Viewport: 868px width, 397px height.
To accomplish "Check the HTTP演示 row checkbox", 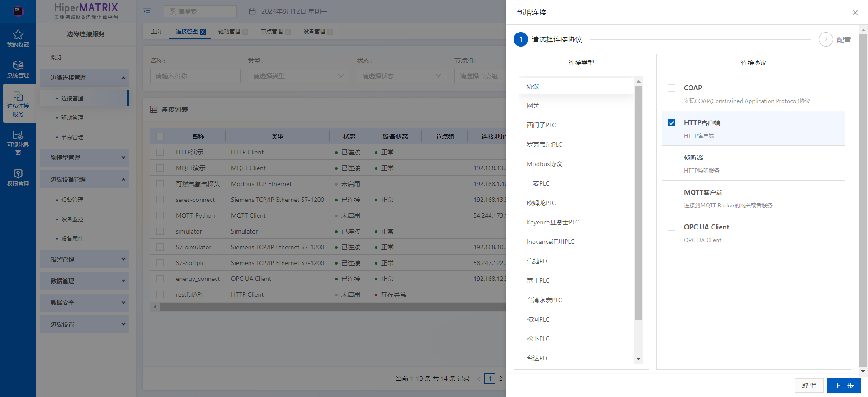I will (x=160, y=152).
